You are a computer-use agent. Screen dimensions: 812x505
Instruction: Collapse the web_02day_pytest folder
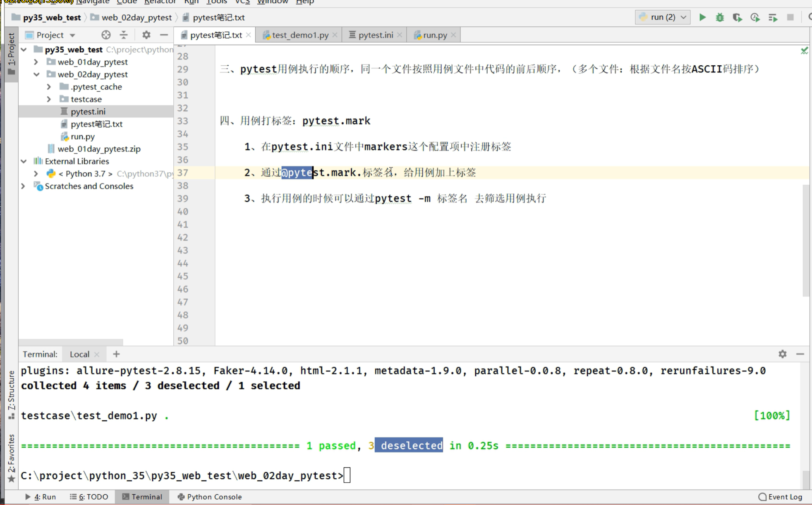36,74
